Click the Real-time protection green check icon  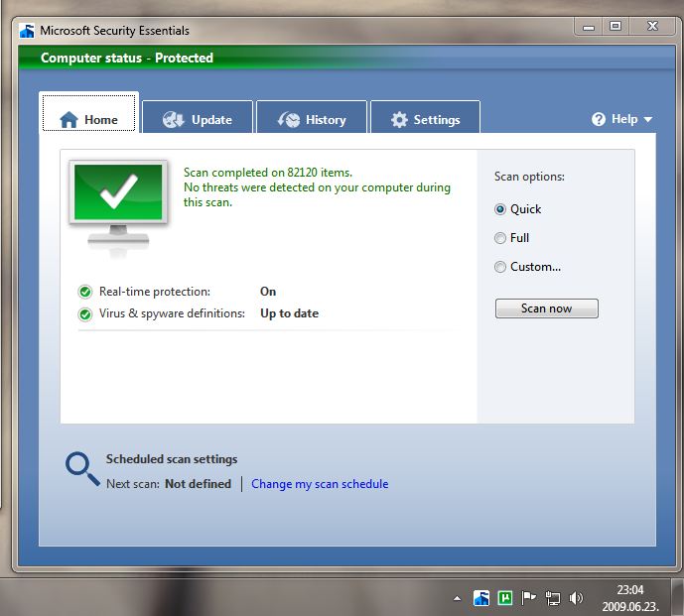pos(85,292)
